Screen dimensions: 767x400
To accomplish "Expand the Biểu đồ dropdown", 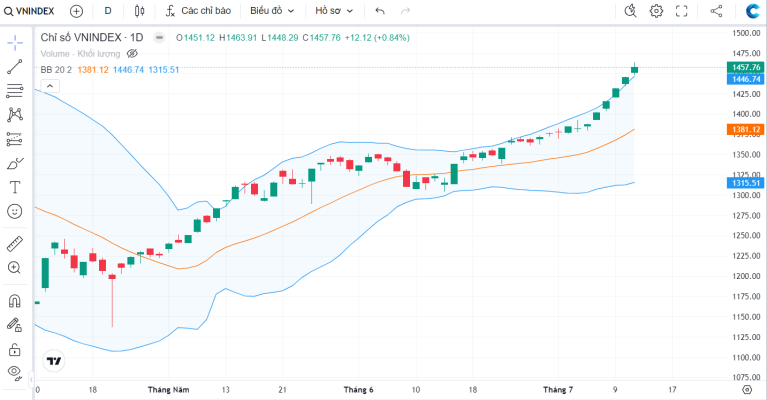I will (x=272, y=11).
